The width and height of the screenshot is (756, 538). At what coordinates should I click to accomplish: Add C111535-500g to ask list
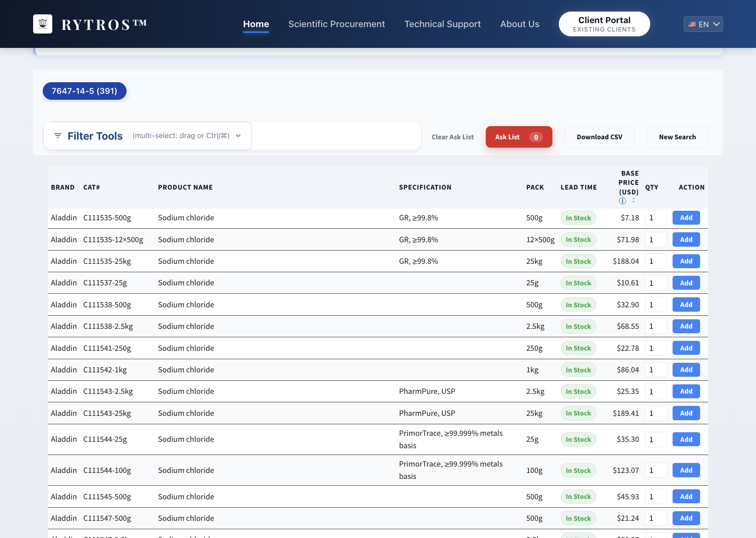pos(686,218)
